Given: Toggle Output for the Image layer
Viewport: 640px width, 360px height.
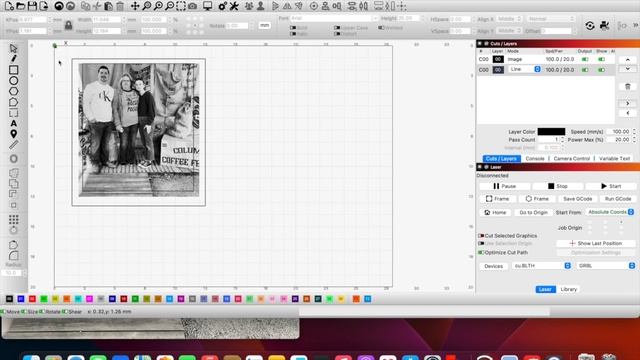Looking at the screenshot, I should pyautogui.click(x=585, y=59).
